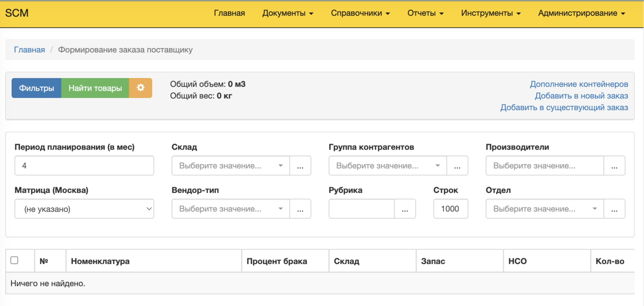Open the Группа контрагентов lookup via ellipsis
Viewport: 644px width, 306px height.
[458, 165]
